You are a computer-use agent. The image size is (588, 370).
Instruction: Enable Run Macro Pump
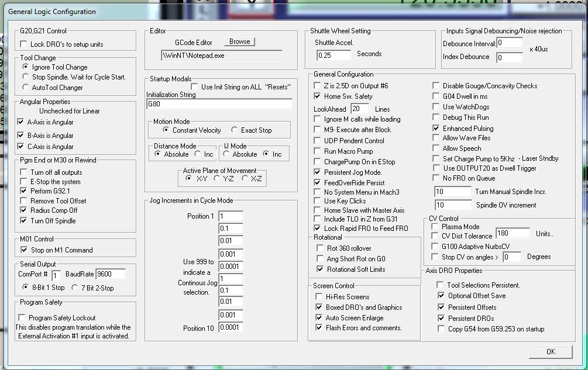317,151
